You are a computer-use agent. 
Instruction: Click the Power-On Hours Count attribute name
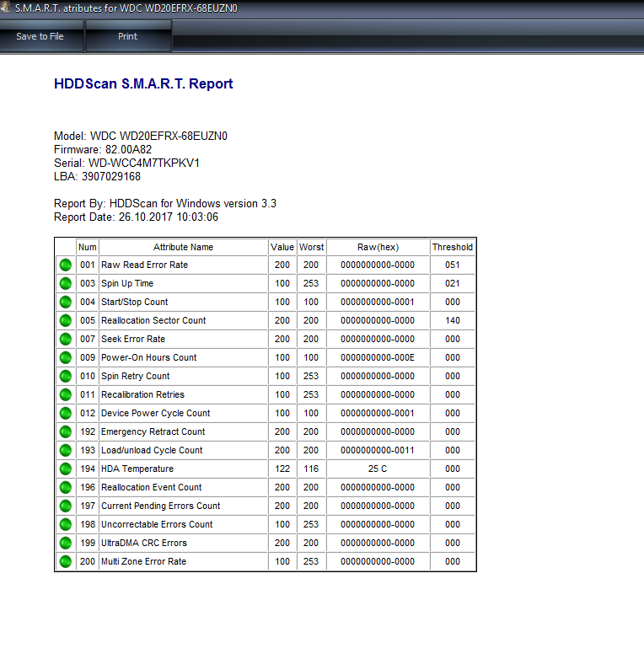click(149, 357)
